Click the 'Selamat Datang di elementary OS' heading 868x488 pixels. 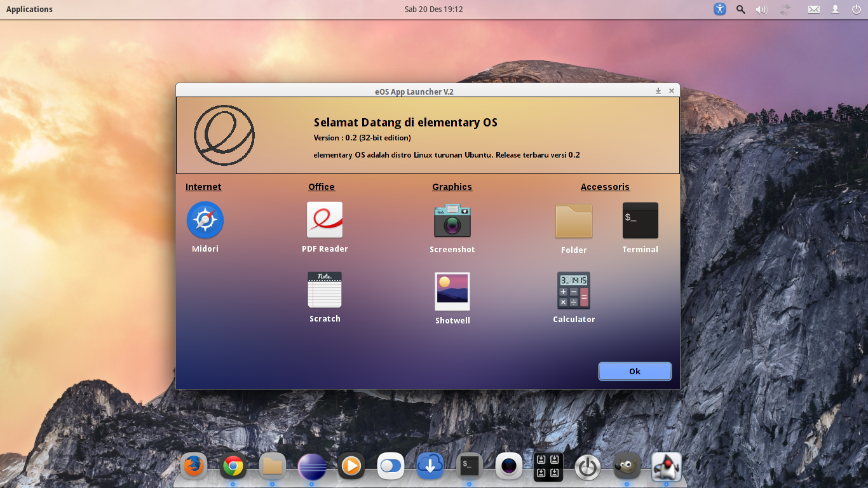(x=405, y=123)
